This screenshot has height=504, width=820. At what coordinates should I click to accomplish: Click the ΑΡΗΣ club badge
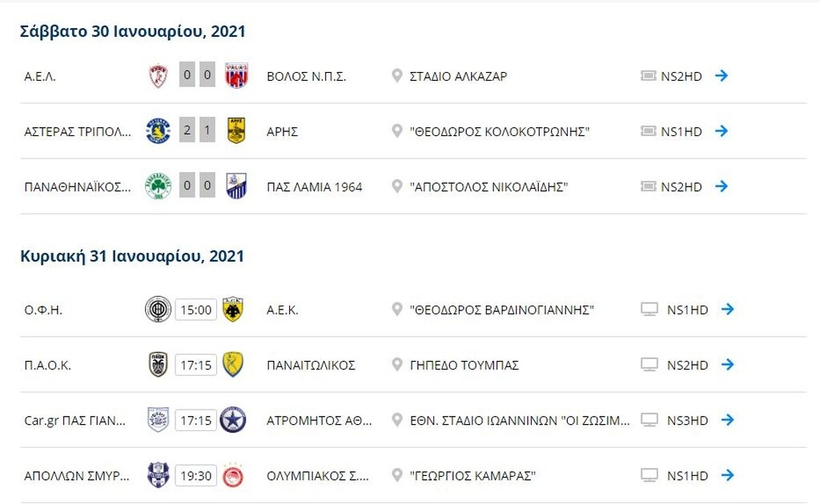[236, 131]
